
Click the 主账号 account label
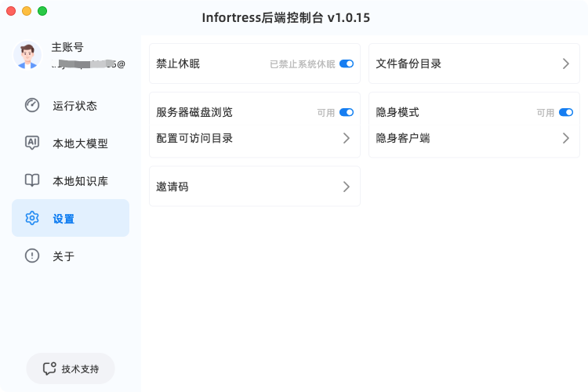[67, 47]
